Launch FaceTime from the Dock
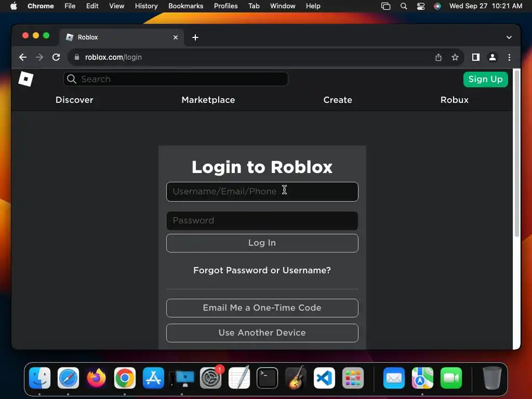The height and width of the screenshot is (399, 532). [451, 378]
